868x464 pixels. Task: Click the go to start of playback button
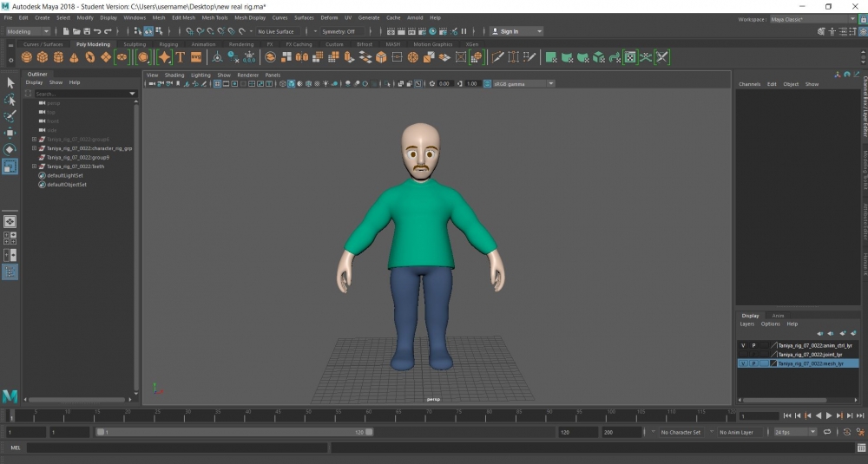coord(787,416)
